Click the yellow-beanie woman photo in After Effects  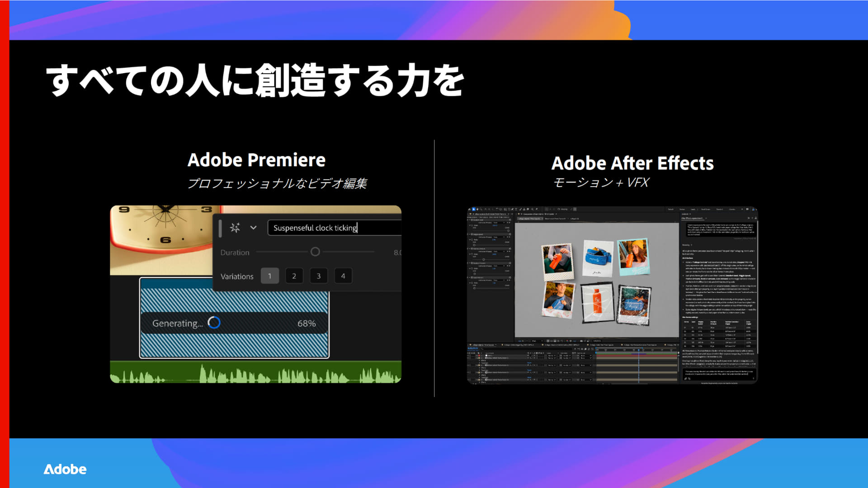click(633, 257)
